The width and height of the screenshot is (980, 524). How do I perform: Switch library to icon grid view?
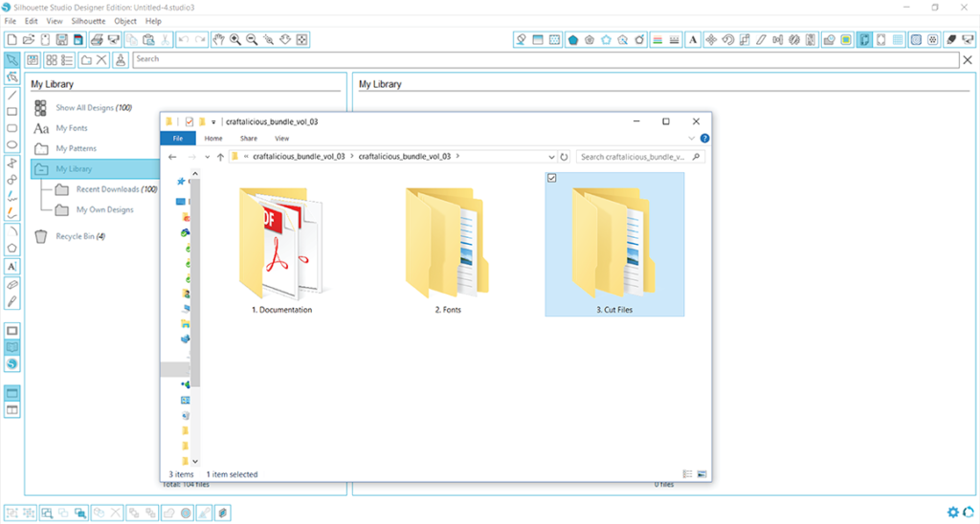52,60
